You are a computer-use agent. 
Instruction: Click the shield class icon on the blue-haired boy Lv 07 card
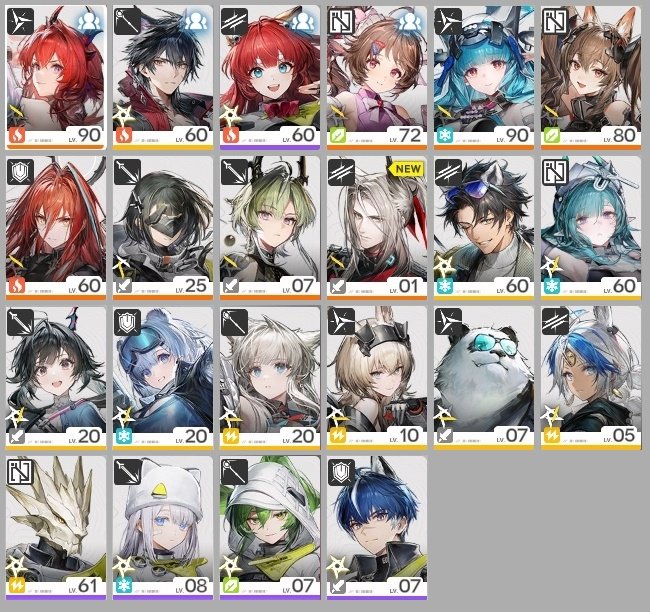click(x=341, y=472)
